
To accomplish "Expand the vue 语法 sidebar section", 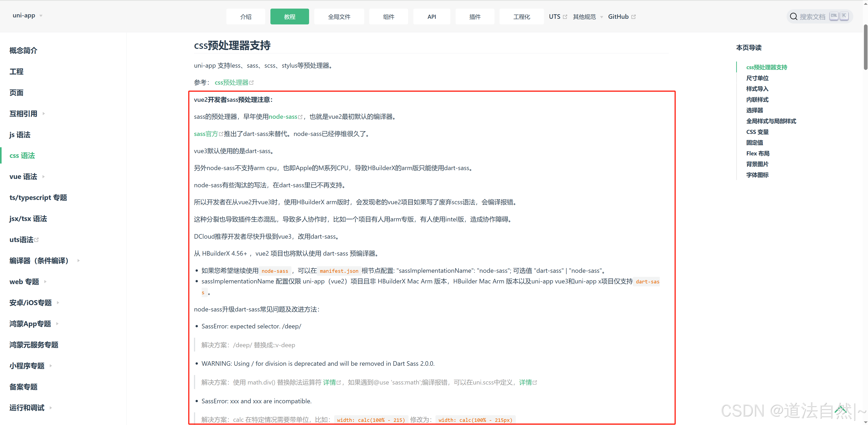I will coord(43,177).
